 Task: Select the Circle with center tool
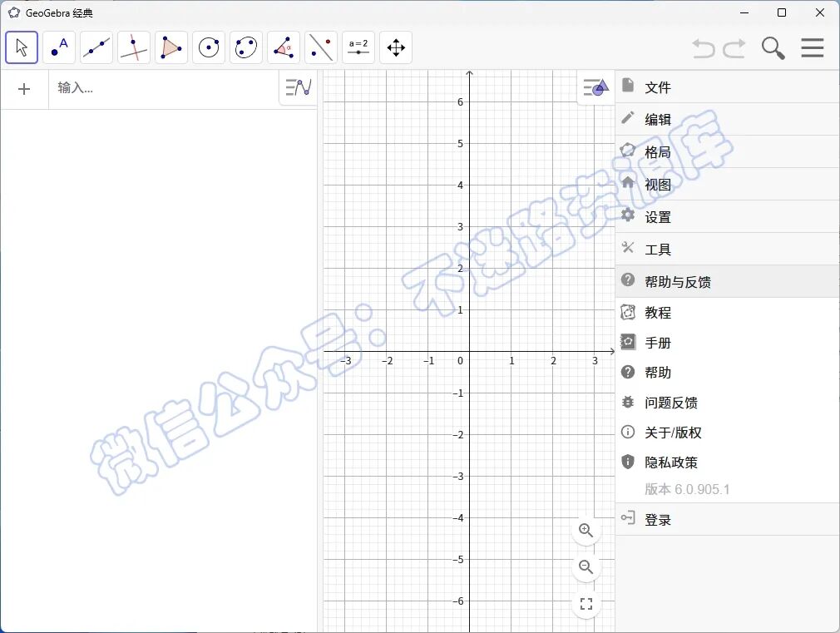209,47
